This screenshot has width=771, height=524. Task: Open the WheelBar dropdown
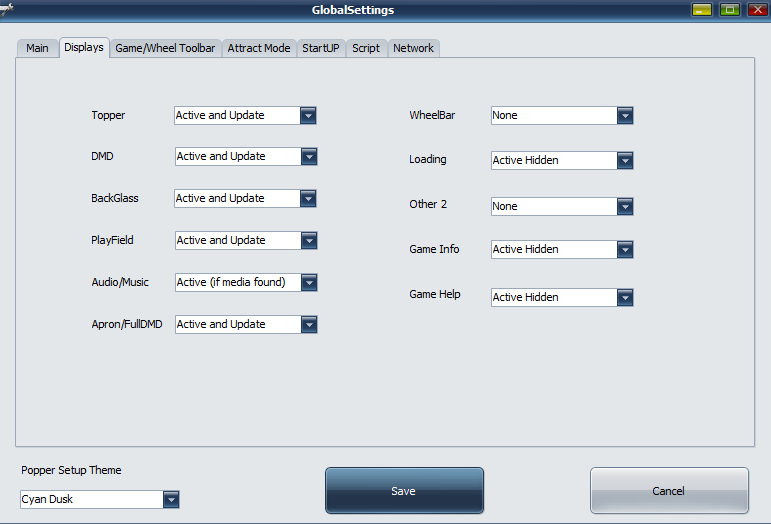pyautogui.click(x=625, y=116)
